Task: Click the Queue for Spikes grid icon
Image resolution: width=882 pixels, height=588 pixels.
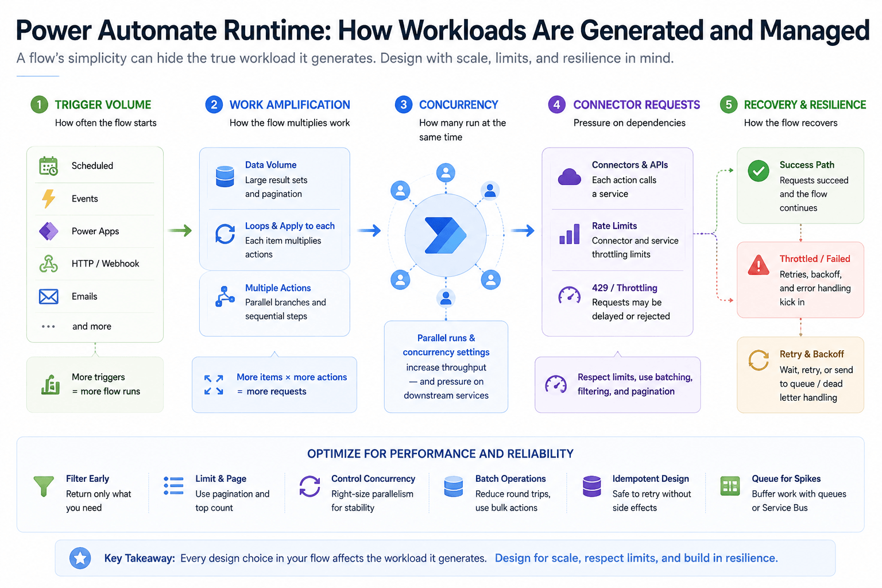Action: [730, 486]
